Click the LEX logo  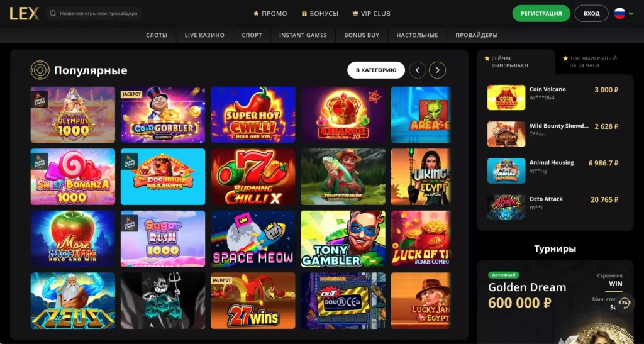click(25, 14)
